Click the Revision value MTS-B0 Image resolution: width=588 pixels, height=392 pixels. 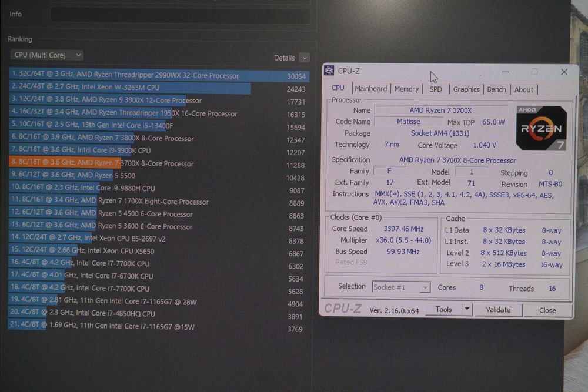pyautogui.click(x=550, y=184)
